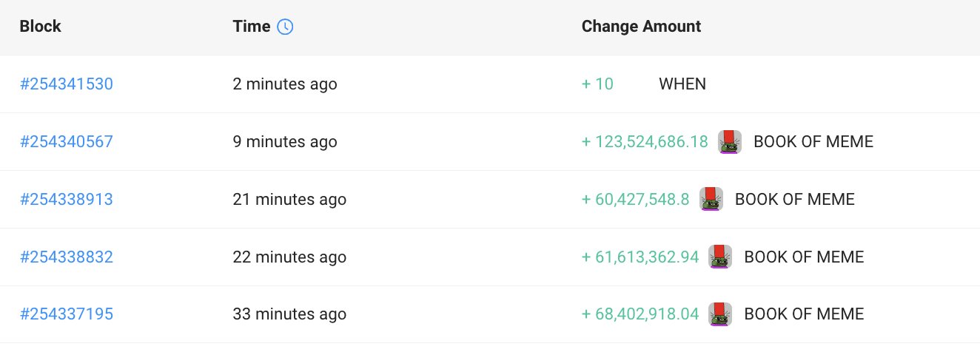Screen dimensions: 980x355
Task: Click the + 10 change amount
Action: (598, 84)
